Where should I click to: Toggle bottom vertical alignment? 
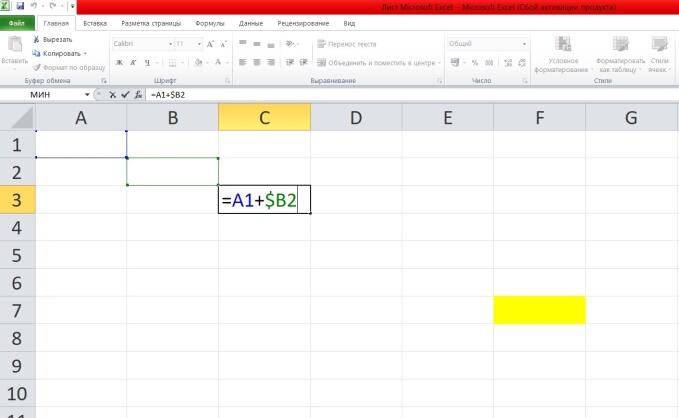[x=271, y=44]
